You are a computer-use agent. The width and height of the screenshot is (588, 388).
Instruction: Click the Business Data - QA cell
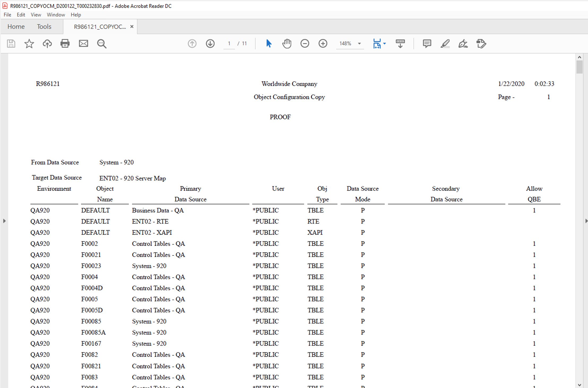tap(158, 210)
